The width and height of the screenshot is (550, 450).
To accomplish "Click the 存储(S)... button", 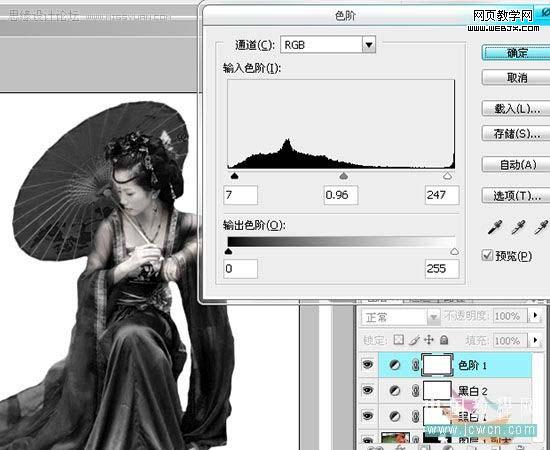I will (517, 134).
